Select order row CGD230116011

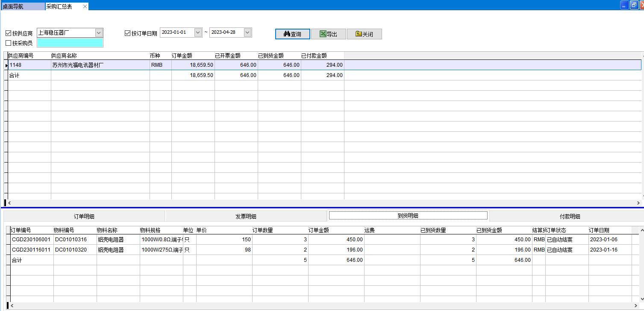click(31, 250)
